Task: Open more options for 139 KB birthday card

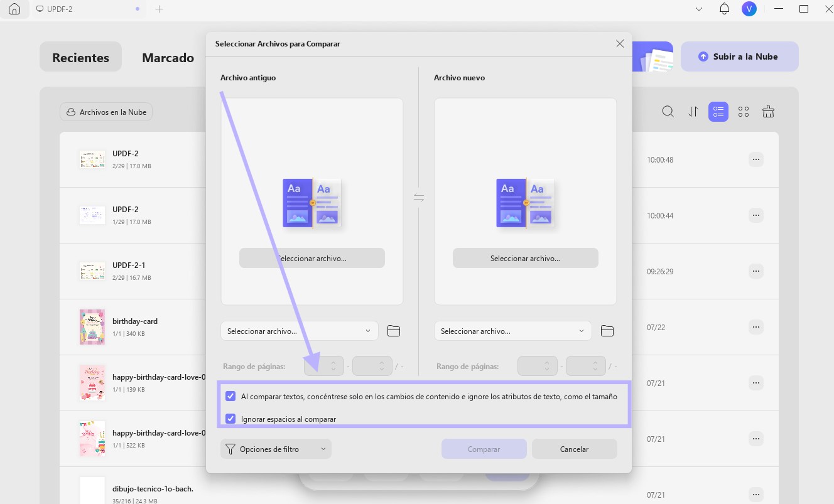Action: pyautogui.click(x=756, y=383)
